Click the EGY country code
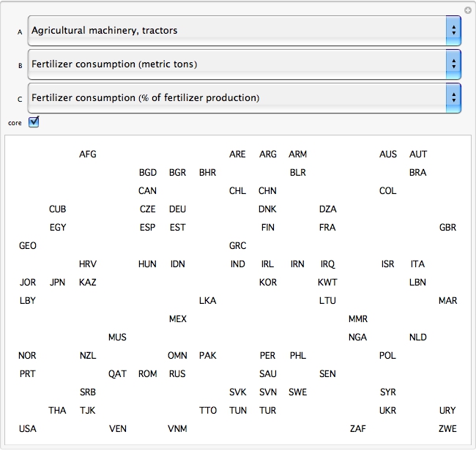 [58, 227]
